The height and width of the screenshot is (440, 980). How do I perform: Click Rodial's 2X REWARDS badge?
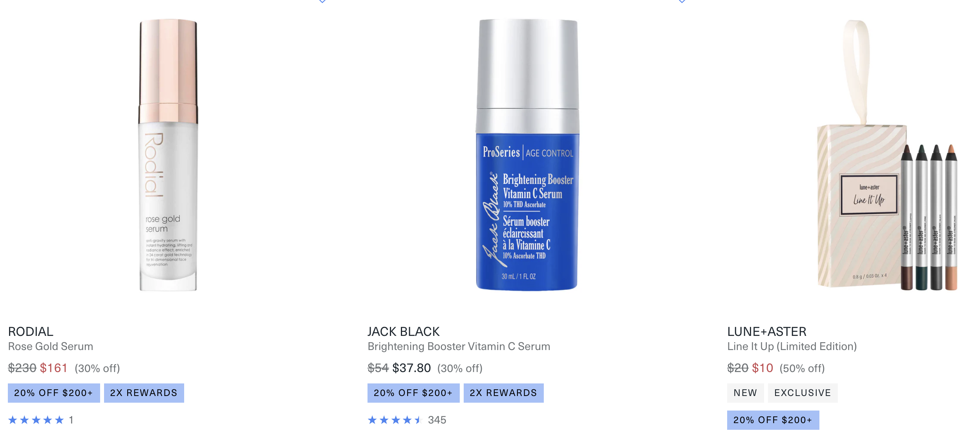[144, 393]
